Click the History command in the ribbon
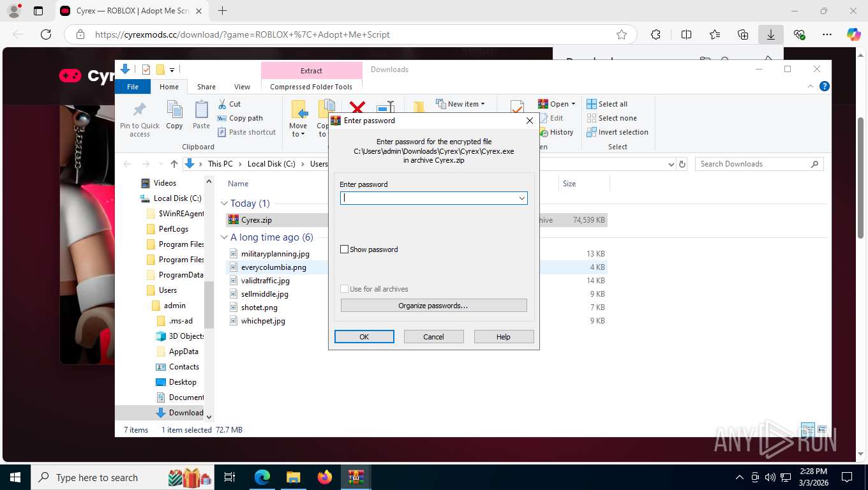This screenshot has height=490, width=868. [x=557, y=132]
